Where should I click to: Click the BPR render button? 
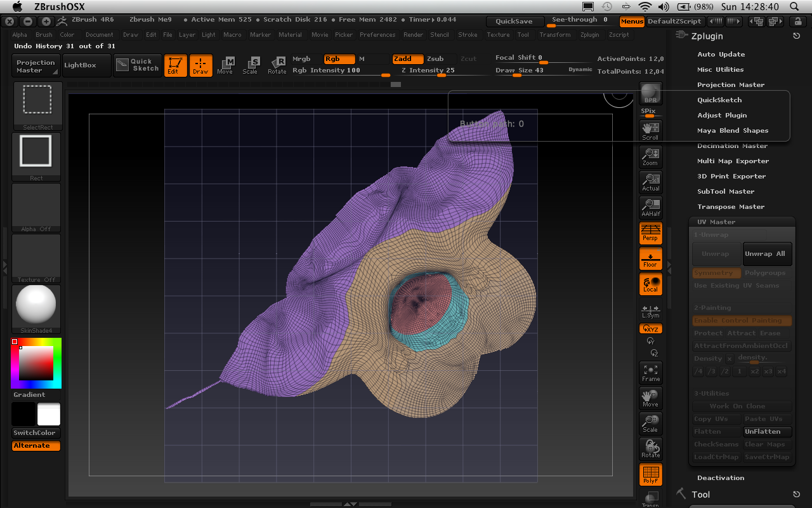pos(650,93)
